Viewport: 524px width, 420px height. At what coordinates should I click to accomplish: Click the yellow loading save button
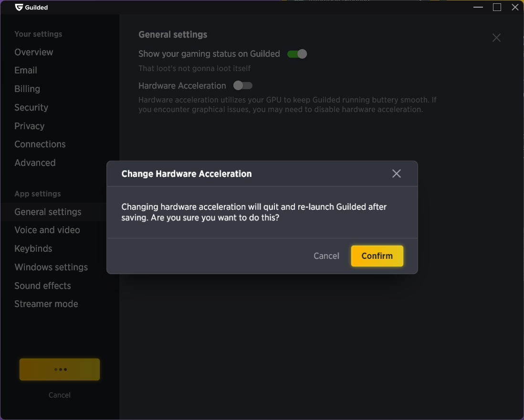click(60, 369)
